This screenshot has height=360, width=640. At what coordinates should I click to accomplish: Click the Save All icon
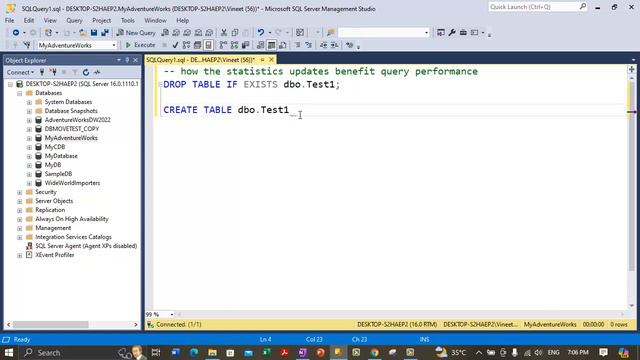pyautogui.click(x=105, y=33)
